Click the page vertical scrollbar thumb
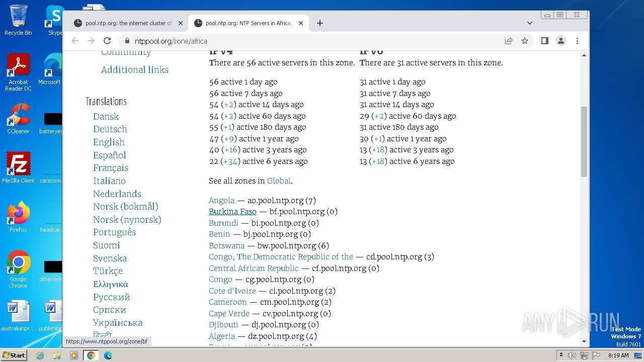Viewport: 644px width, 362px height. [x=584, y=141]
